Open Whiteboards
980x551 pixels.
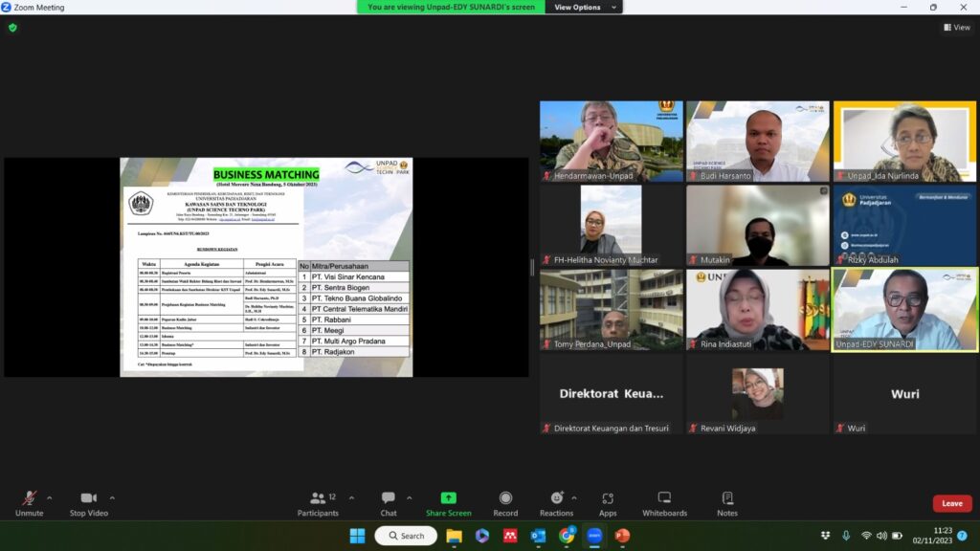(664, 503)
